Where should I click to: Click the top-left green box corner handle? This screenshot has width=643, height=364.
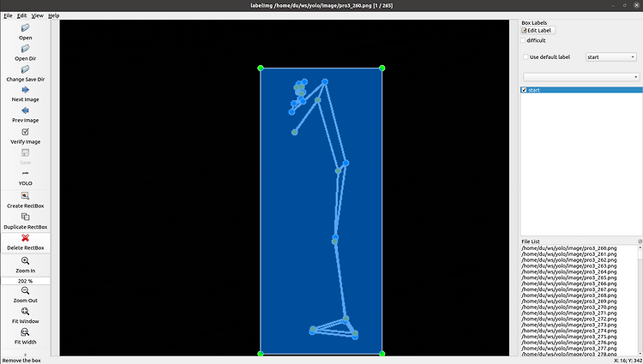(x=261, y=68)
